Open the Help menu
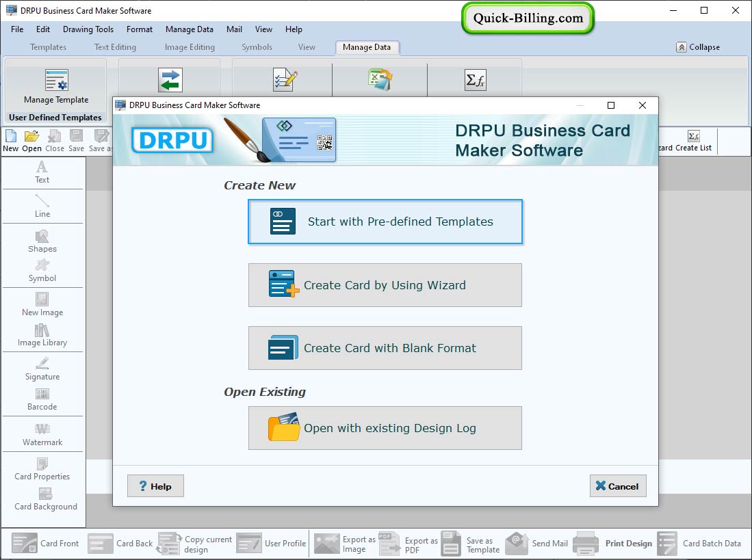This screenshot has height=560, width=752. point(294,29)
